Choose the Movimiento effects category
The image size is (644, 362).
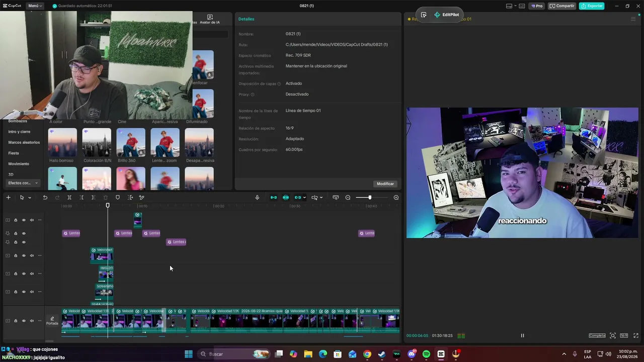pos(19,164)
